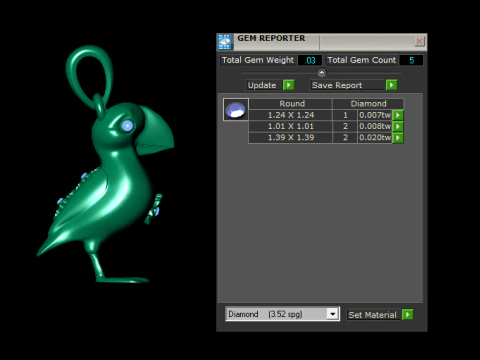
Task: Click the count cell in 1.39 X 1.39 row
Action: click(x=345, y=138)
